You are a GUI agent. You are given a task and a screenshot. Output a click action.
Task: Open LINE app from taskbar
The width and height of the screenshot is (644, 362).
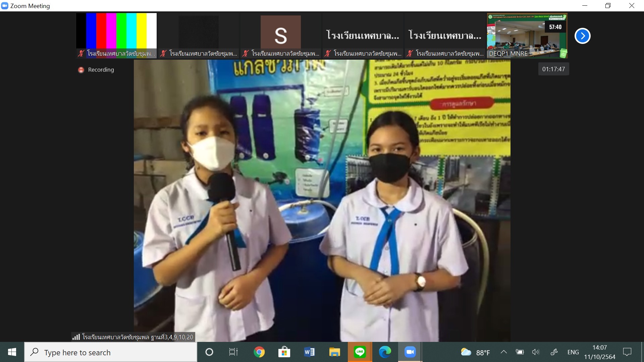coord(360,352)
